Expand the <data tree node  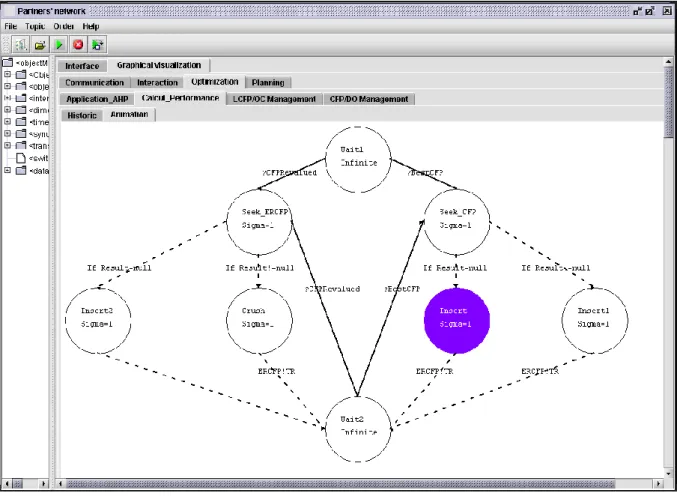click(7, 171)
